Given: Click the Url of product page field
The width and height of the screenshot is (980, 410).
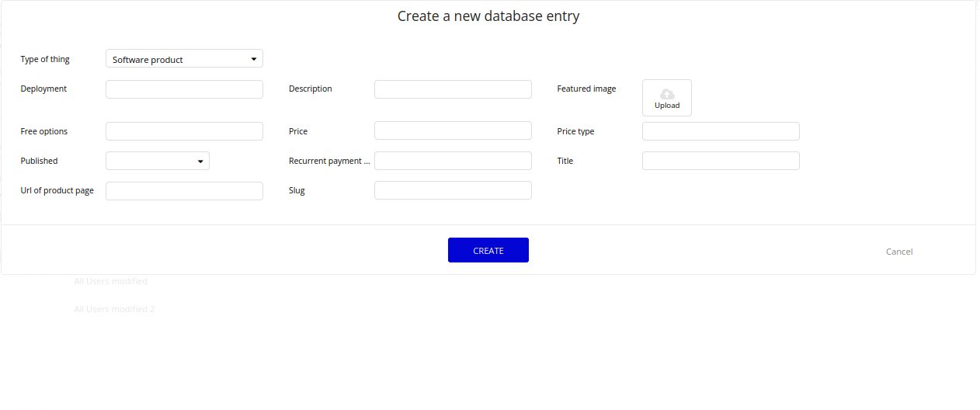Looking at the screenshot, I should pyautogui.click(x=184, y=191).
